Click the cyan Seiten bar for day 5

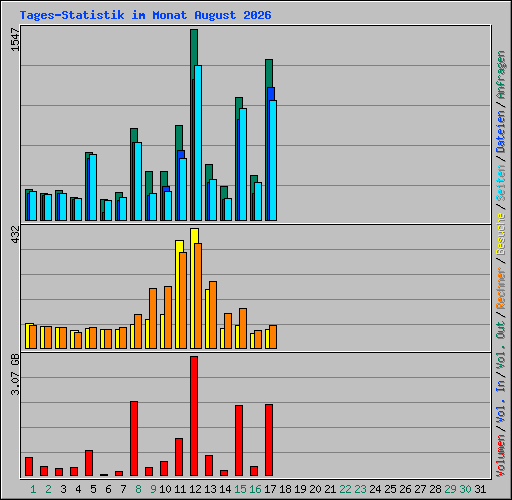coord(93,187)
